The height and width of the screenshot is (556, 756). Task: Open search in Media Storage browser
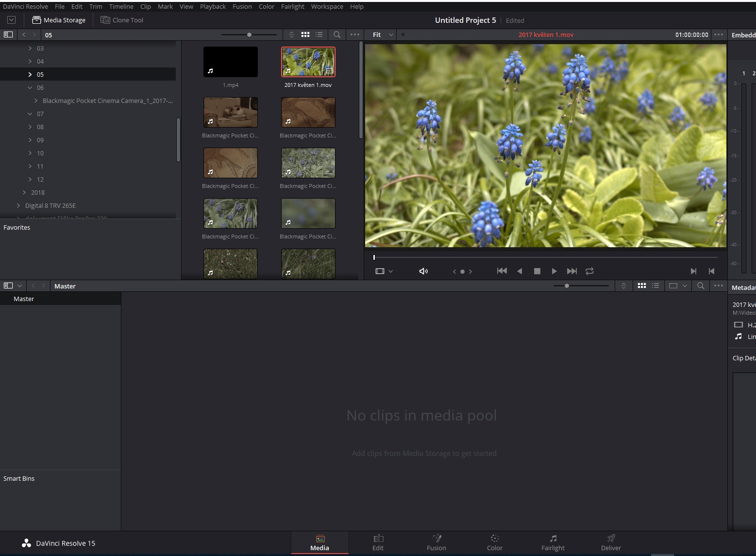point(337,35)
